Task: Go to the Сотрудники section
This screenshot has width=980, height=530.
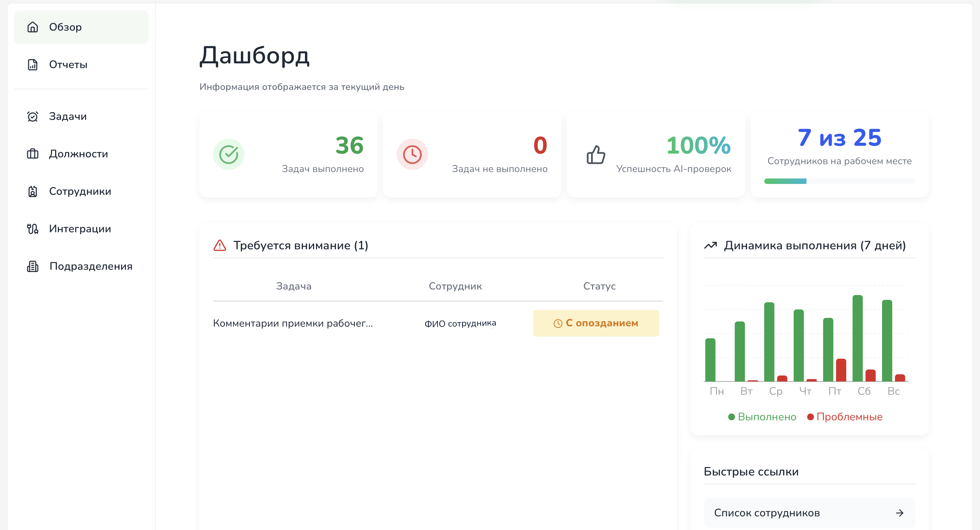Action: click(x=80, y=191)
